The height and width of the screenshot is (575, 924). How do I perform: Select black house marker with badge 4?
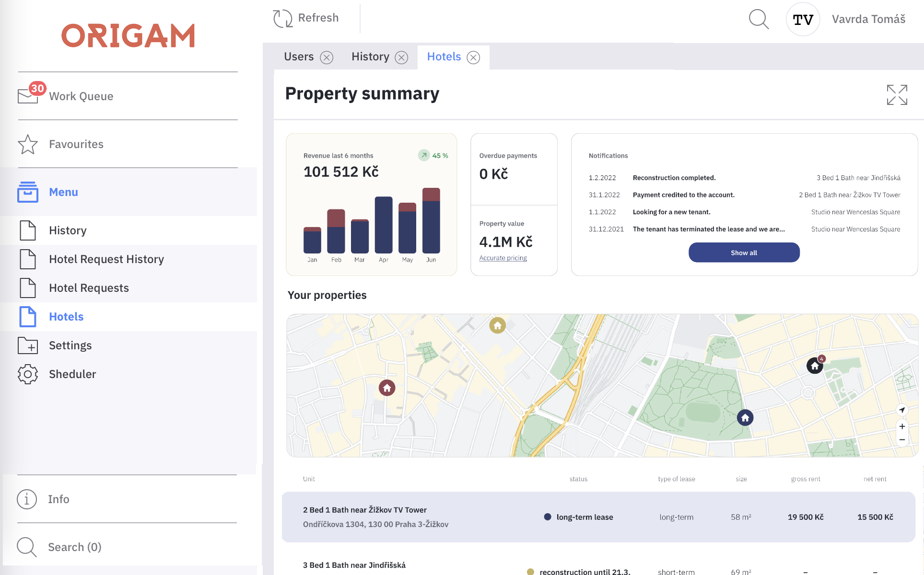pos(815,366)
